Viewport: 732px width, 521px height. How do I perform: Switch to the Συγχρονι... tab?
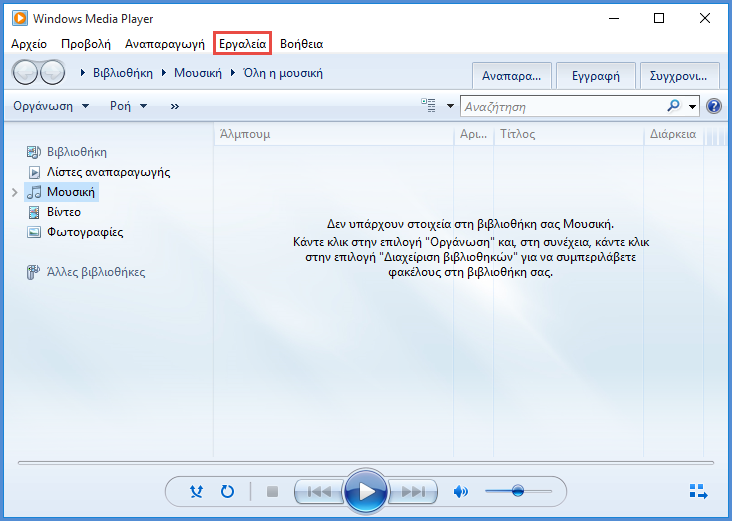[x=679, y=76]
